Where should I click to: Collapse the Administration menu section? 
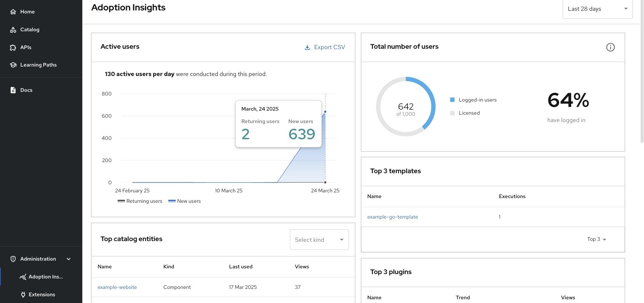[x=69, y=259]
